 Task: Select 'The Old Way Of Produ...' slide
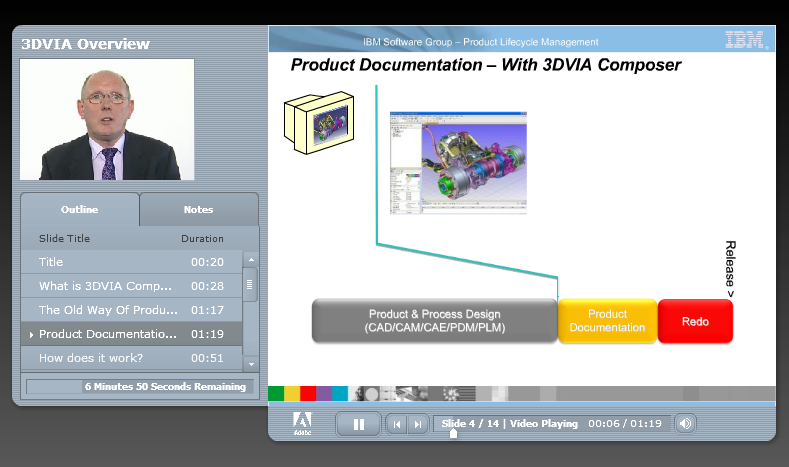tap(132, 310)
